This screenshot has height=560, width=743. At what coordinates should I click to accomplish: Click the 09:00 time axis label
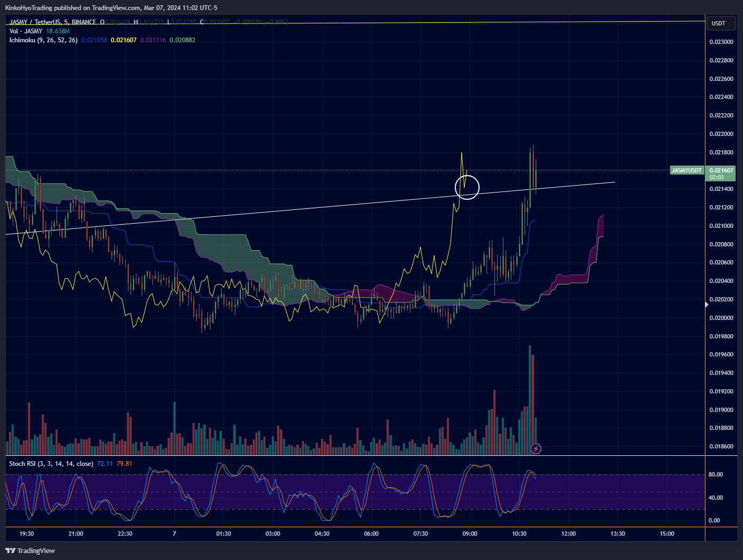(470, 534)
